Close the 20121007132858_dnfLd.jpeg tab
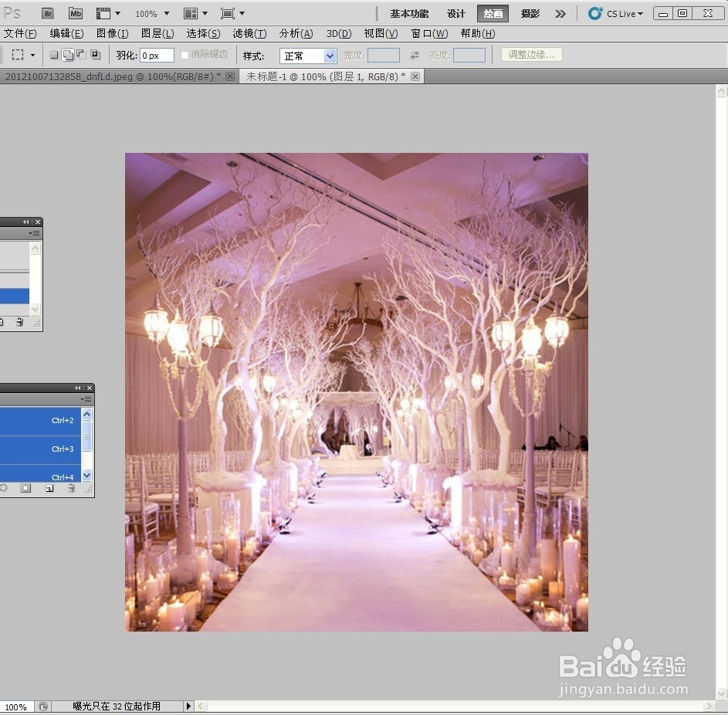 pyautogui.click(x=230, y=76)
